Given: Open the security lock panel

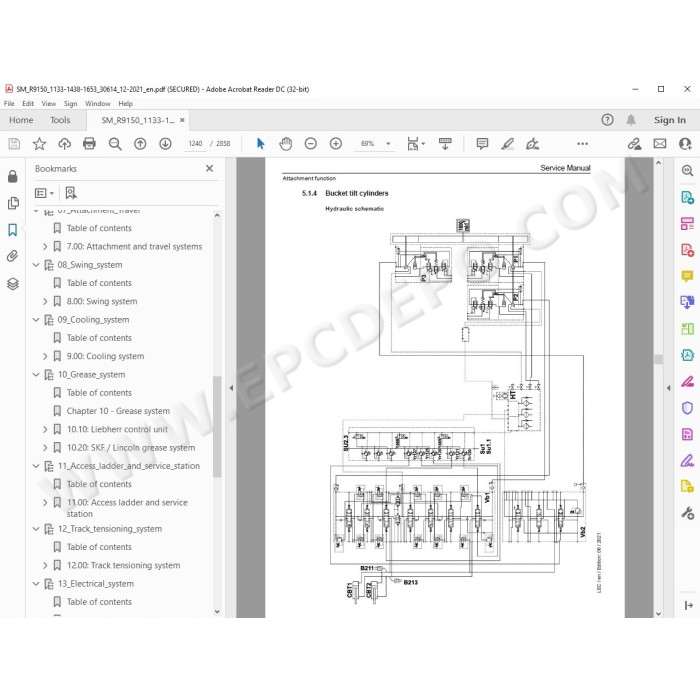Looking at the screenshot, I should pyautogui.click(x=13, y=176).
